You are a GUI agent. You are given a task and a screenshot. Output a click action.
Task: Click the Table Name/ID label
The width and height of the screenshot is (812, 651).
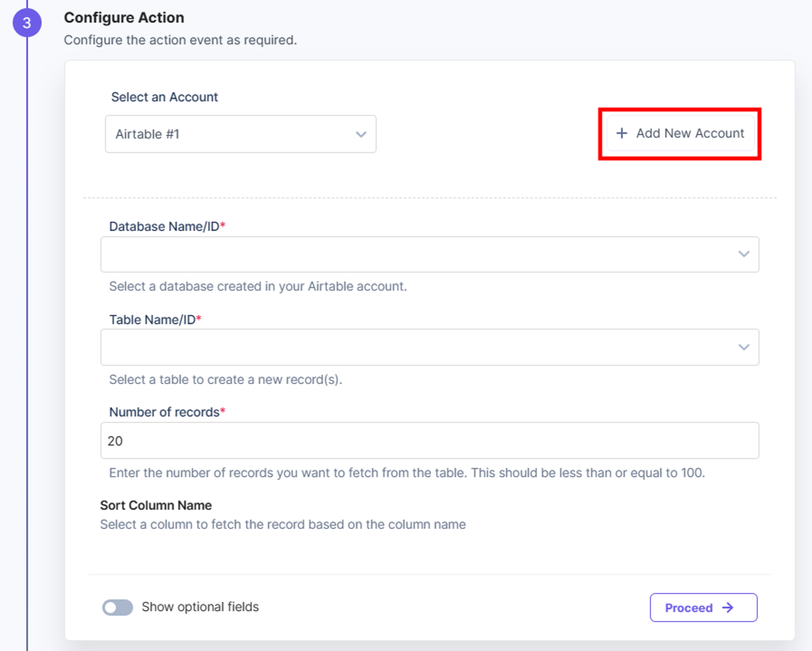tap(155, 320)
